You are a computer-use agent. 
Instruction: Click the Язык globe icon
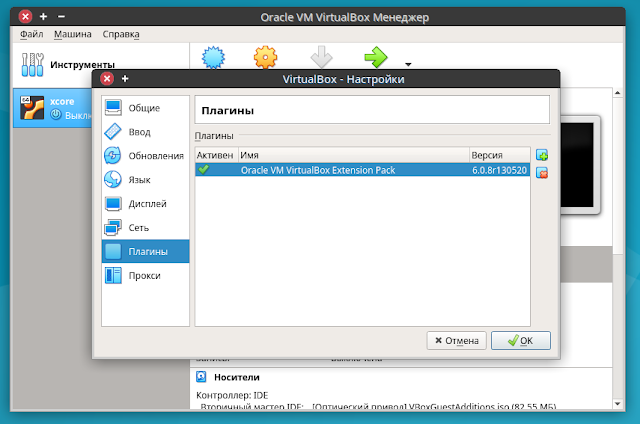[x=113, y=180]
